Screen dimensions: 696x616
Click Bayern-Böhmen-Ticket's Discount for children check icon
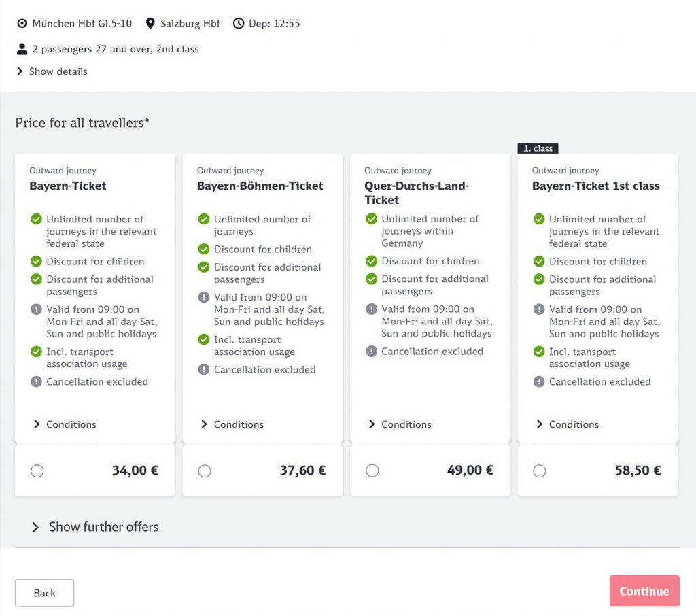204,249
